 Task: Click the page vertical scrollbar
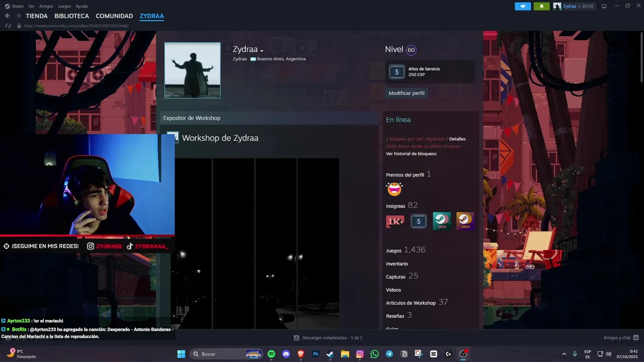[x=641, y=56]
